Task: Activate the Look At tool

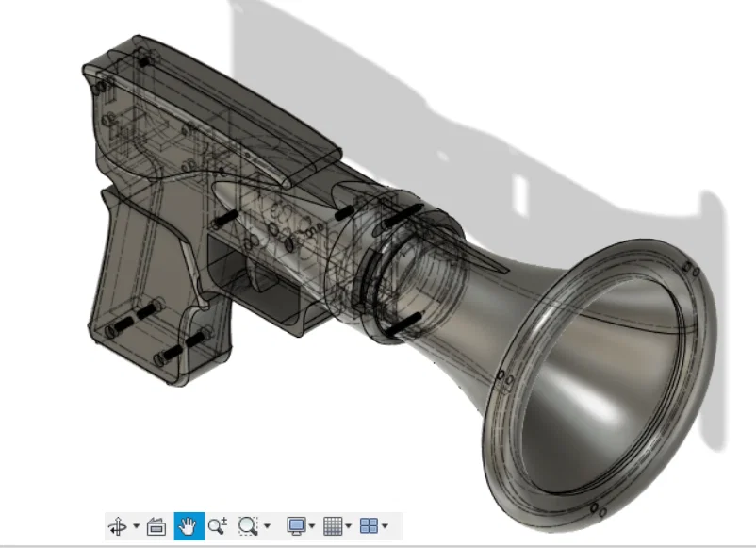Action: click(156, 526)
